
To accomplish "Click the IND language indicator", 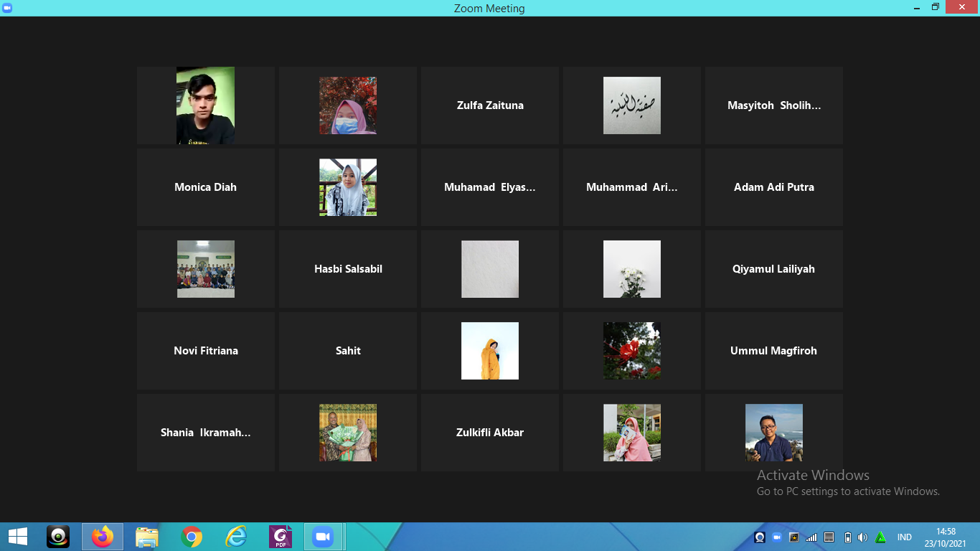I will point(904,537).
